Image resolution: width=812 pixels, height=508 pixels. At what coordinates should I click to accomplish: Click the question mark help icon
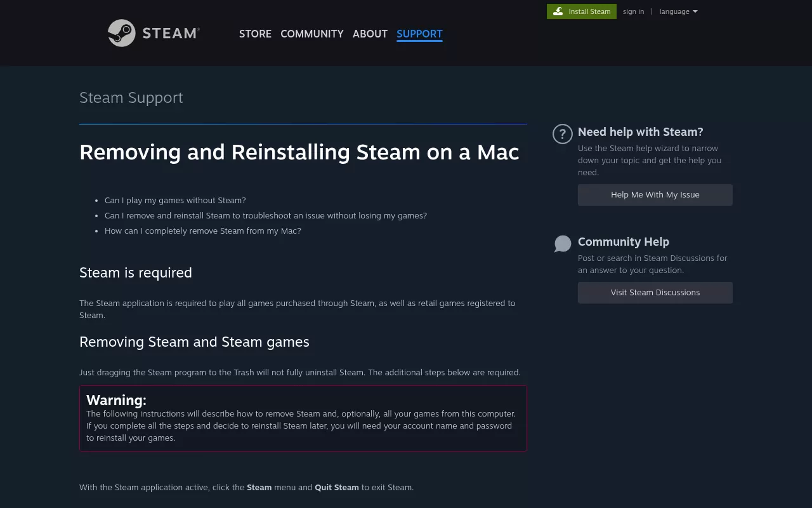coord(563,134)
